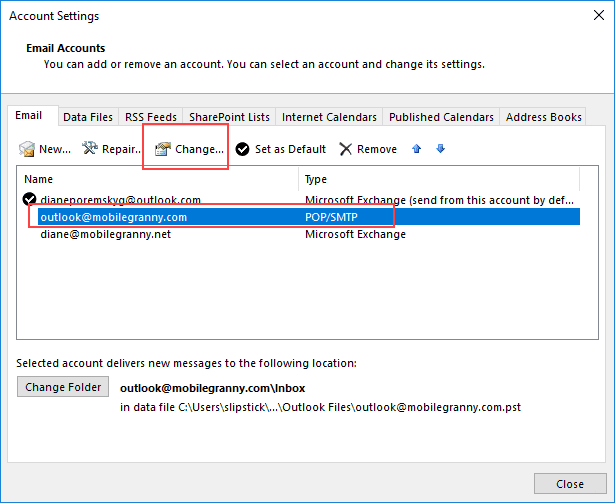
Task: Click default checkmark beside dianeporemskyg@outlook.com
Action: point(29,199)
